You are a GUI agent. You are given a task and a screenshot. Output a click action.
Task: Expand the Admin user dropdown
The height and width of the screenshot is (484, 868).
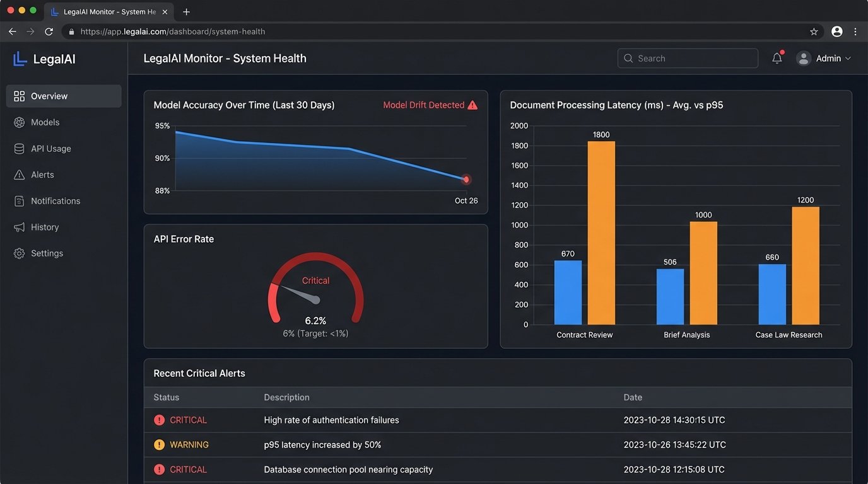click(824, 58)
